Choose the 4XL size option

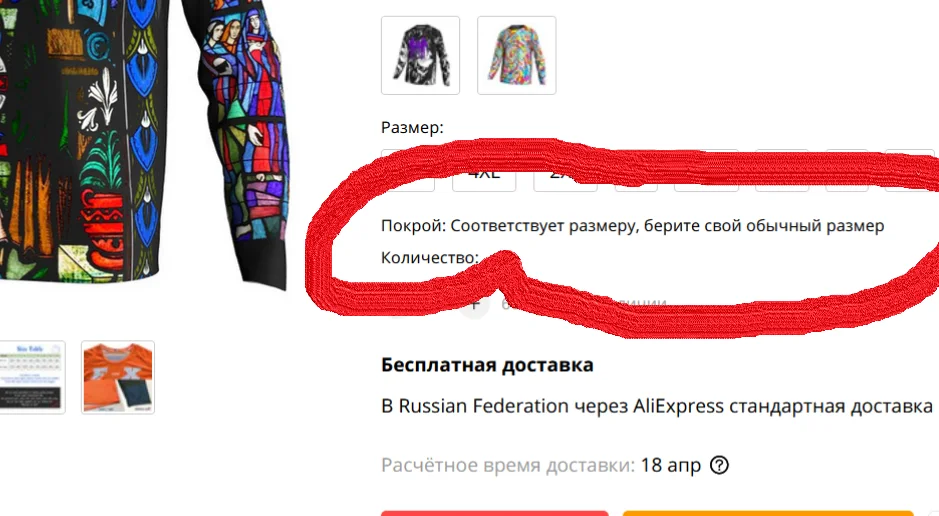click(x=484, y=173)
